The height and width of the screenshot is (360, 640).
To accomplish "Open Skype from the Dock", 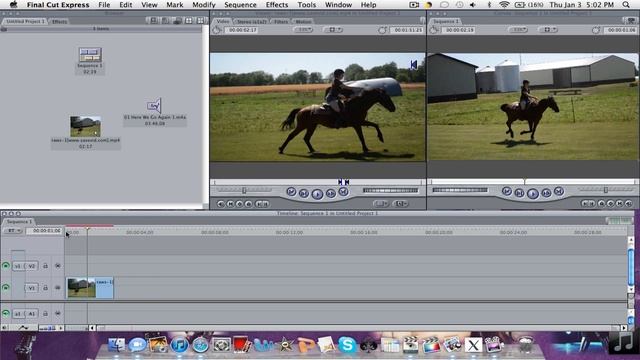I will pos(347,345).
